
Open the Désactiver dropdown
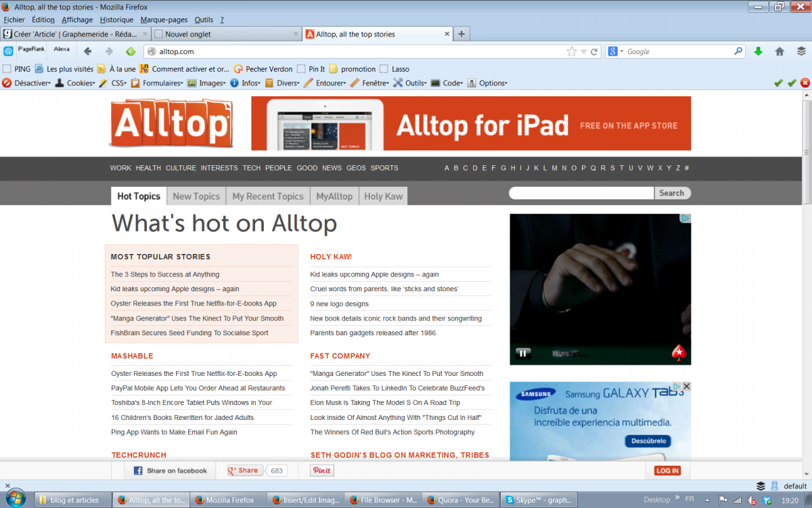point(26,83)
